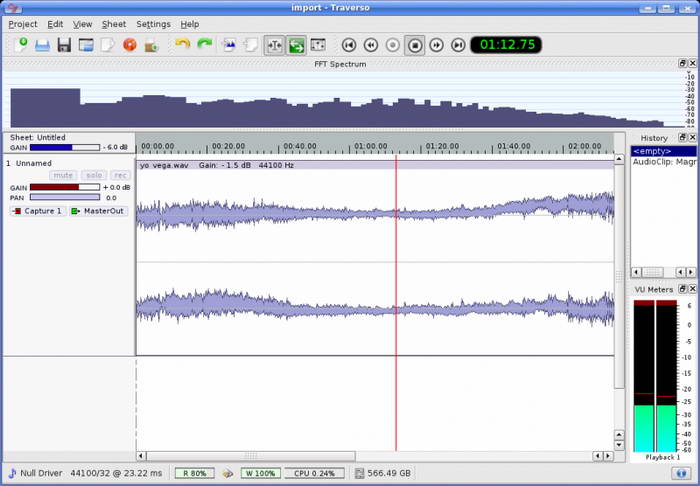
Task: Open the Help menu
Action: click(190, 24)
